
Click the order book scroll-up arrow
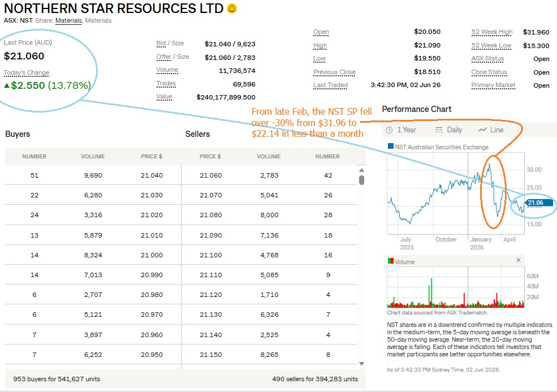click(x=361, y=170)
